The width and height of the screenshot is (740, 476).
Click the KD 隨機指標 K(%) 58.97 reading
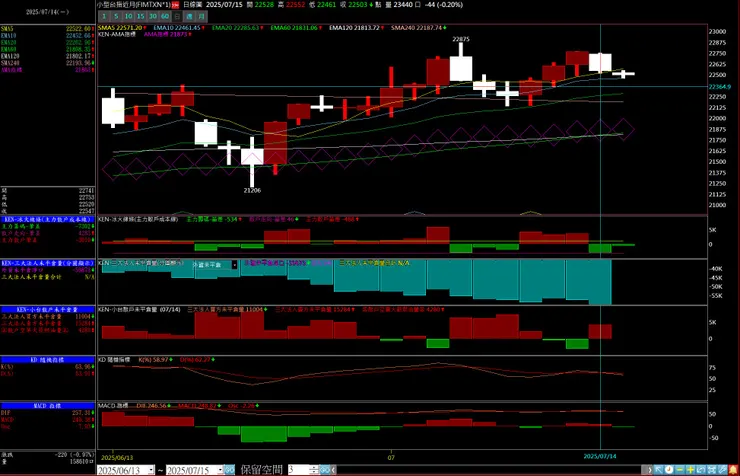155,359
